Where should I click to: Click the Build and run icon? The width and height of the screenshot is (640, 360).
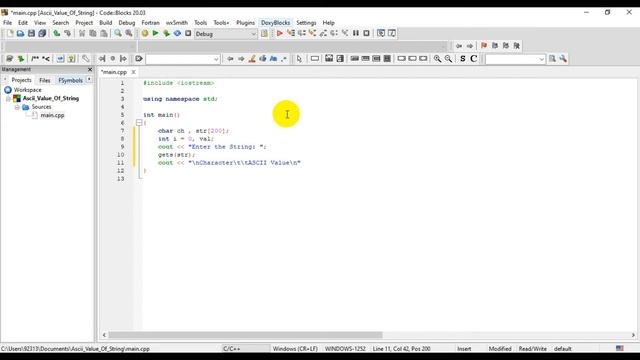pos(167,33)
